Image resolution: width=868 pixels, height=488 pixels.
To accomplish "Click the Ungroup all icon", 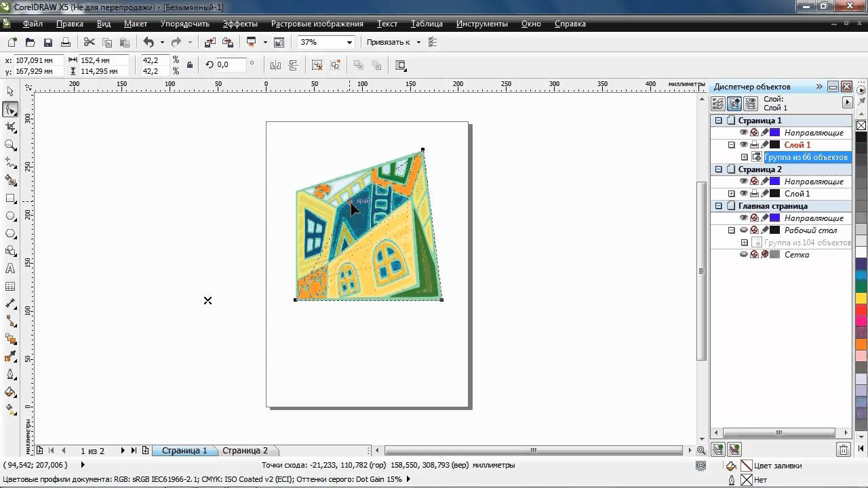I will tap(335, 65).
